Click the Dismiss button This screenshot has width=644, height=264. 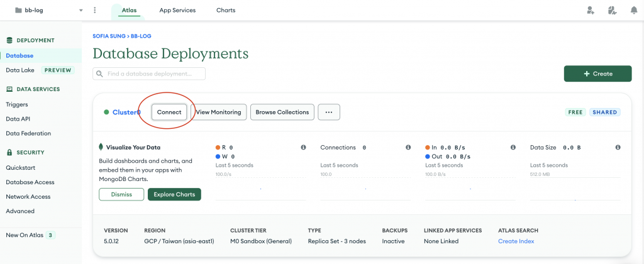pos(121,195)
